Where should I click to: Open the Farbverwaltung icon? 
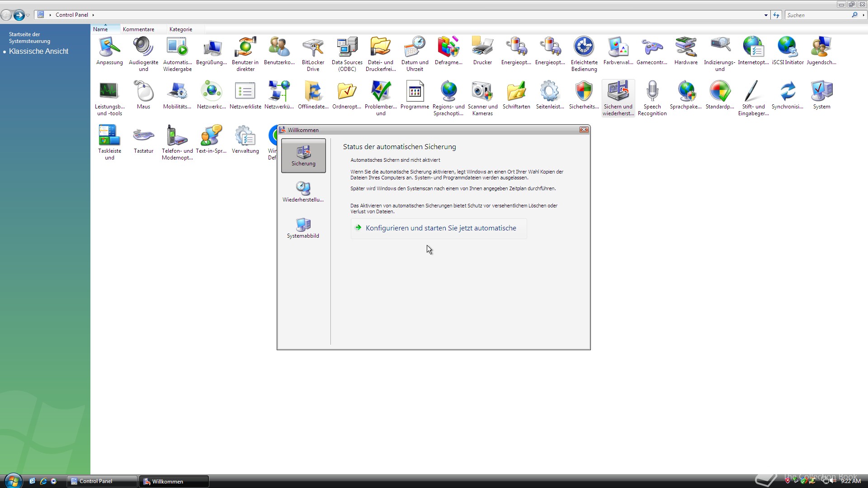618,52
